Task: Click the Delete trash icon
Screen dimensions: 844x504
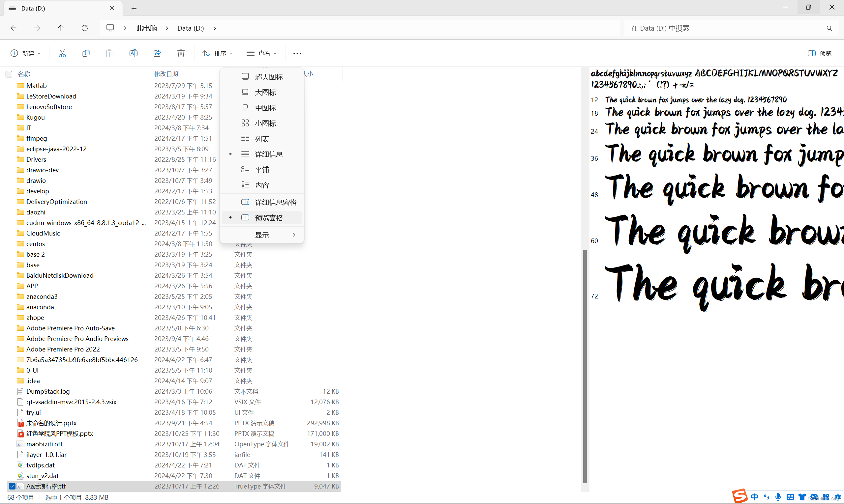Action: pos(181,53)
